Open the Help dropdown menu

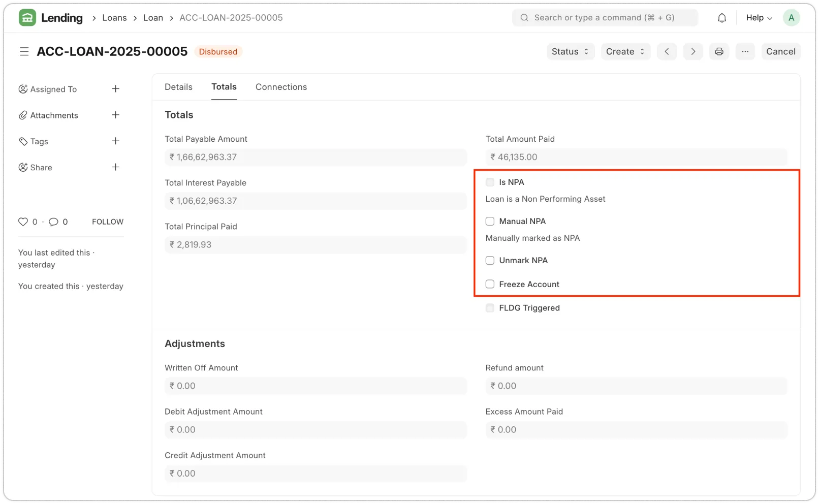click(x=759, y=18)
